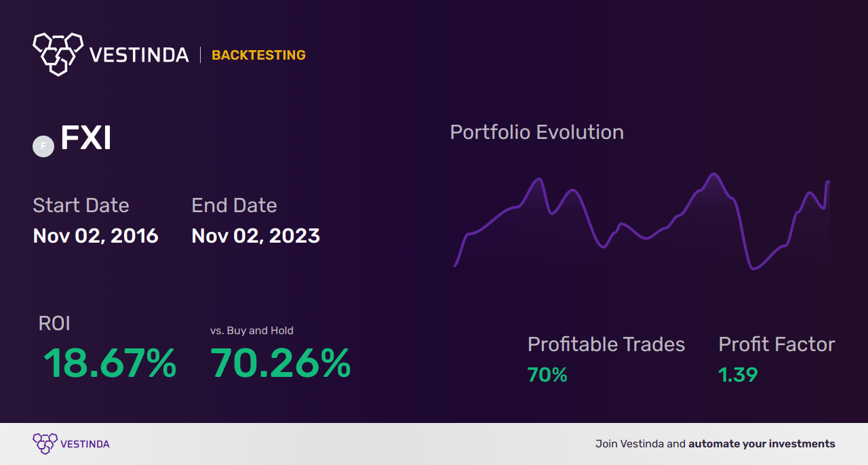Click the ROI value 18.67%
The image size is (868, 465).
click(110, 363)
